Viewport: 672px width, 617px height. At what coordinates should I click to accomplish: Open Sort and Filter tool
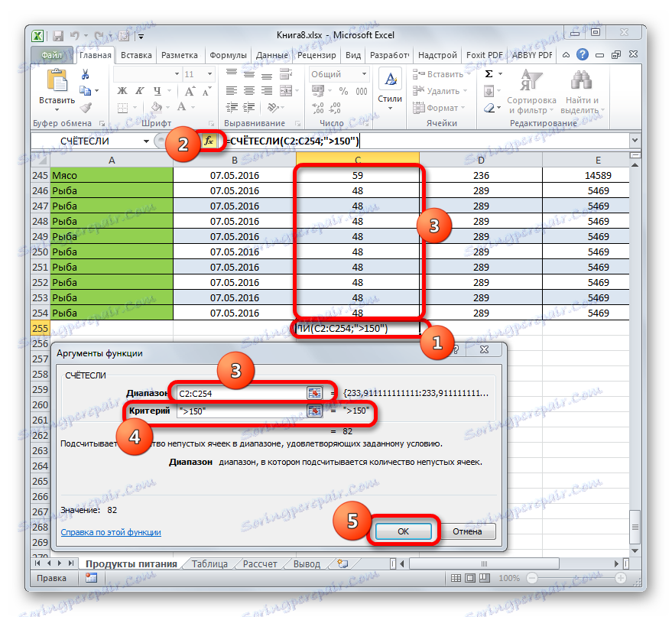(x=531, y=92)
